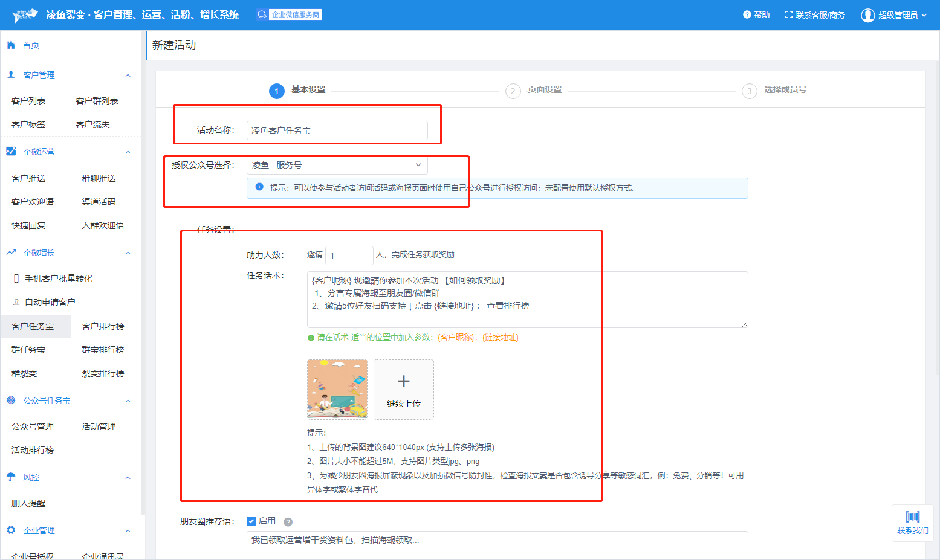The height and width of the screenshot is (560, 940).
Task: Collapse the 企微运营 sidebar section
Action: tap(128, 152)
